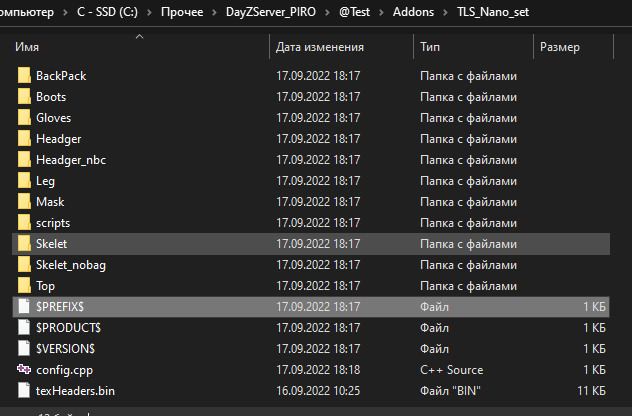The width and height of the screenshot is (632, 416).
Task: Sort by Дата изменения column header
Action: (x=320, y=47)
